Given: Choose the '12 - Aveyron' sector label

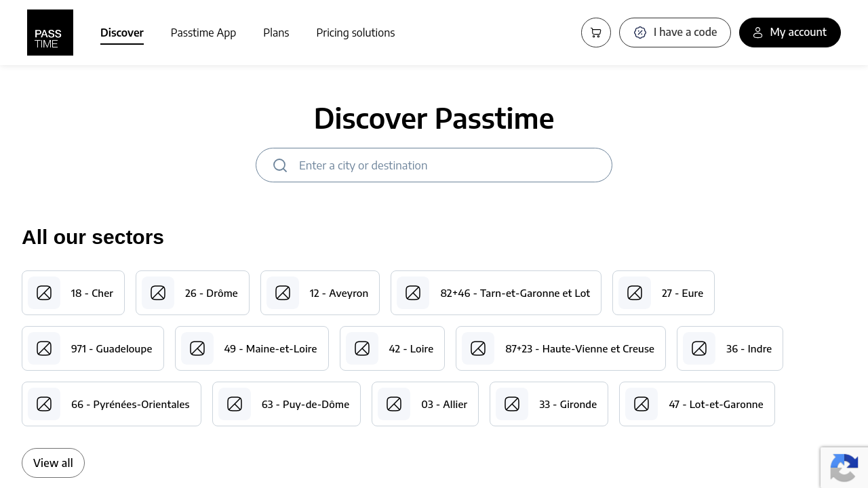Looking at the screenshot, I should pos(339,293).
